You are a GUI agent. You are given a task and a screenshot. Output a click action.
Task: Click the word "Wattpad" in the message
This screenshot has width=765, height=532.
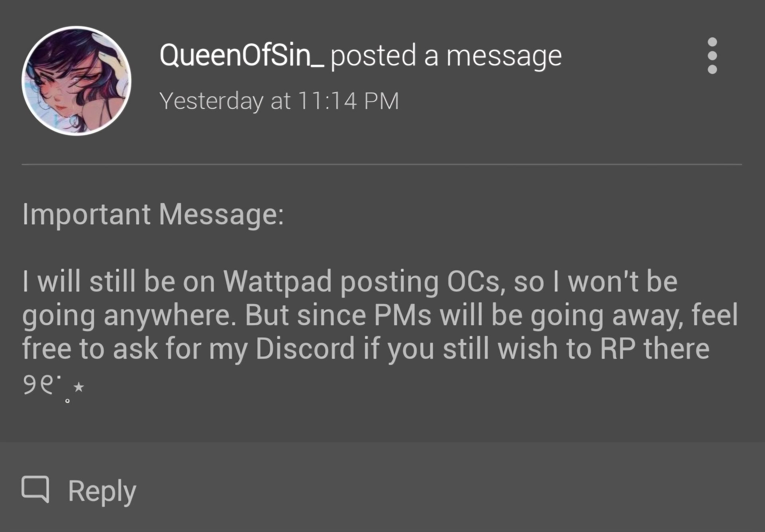point(277,282)
